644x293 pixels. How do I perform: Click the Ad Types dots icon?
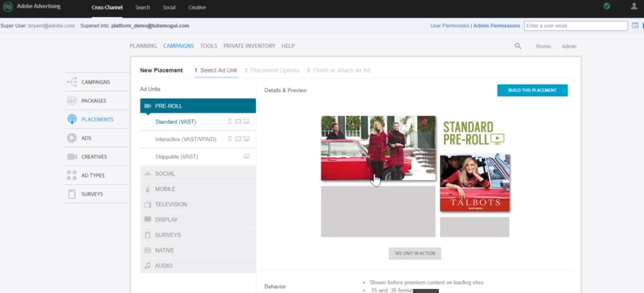tap(72, 175)
